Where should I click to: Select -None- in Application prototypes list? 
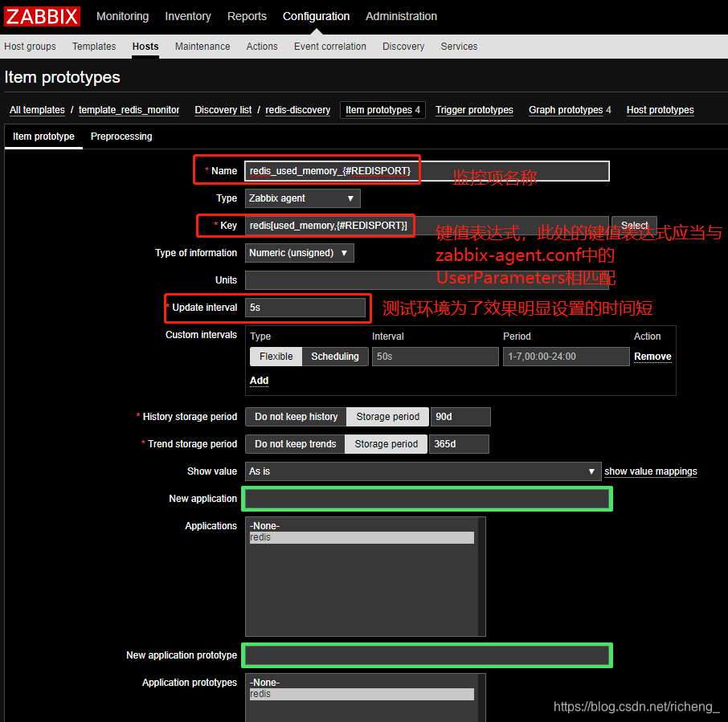[362, 683]
